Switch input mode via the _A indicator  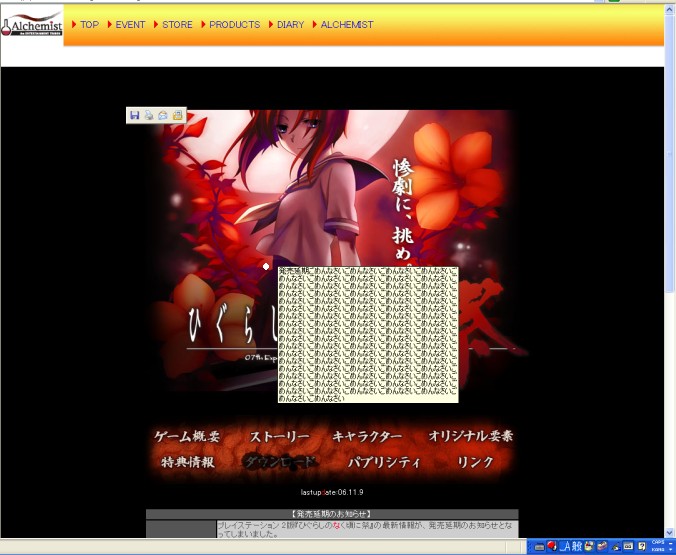point(565,547)
